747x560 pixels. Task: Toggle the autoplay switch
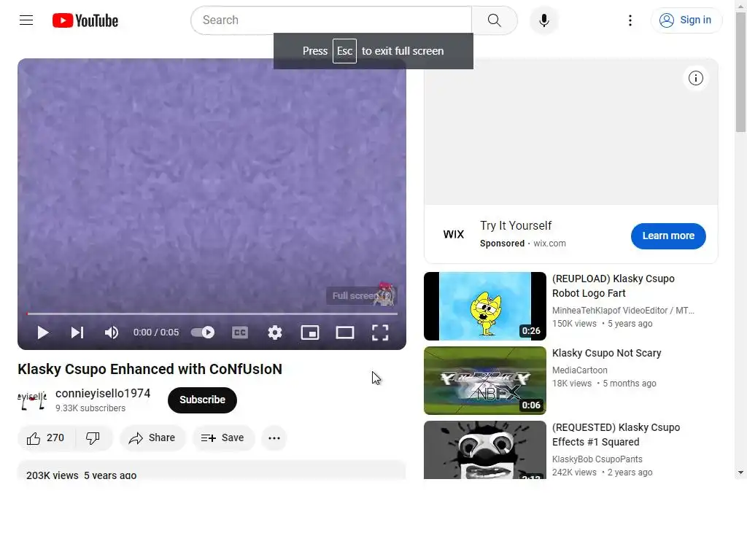coord(203,332)
